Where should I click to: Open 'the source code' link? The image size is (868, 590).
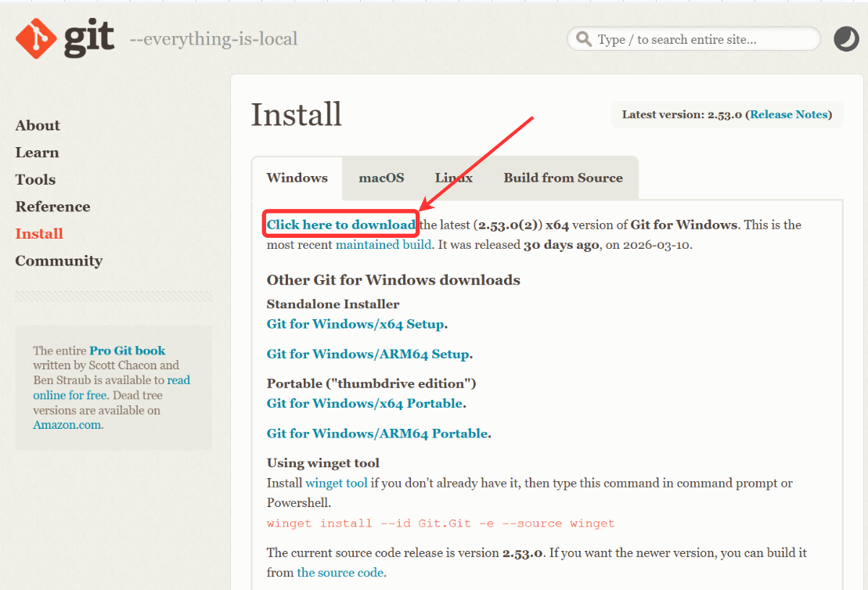[340, 573]
